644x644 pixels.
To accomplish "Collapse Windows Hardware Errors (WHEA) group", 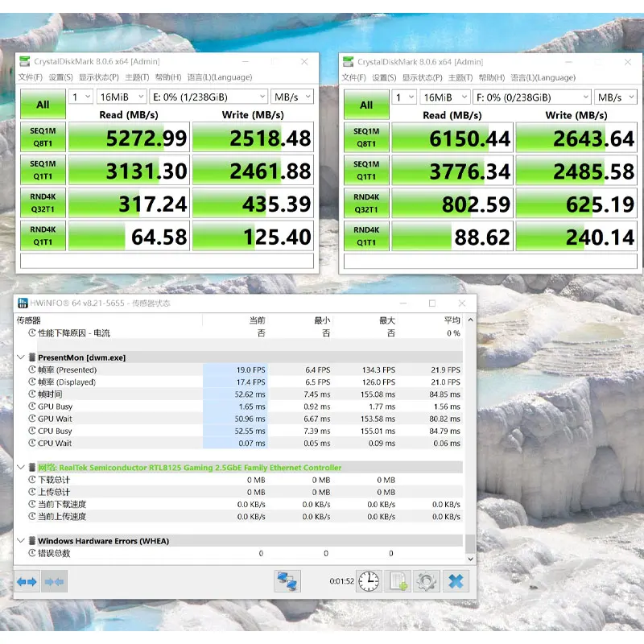I will (21, 541).
